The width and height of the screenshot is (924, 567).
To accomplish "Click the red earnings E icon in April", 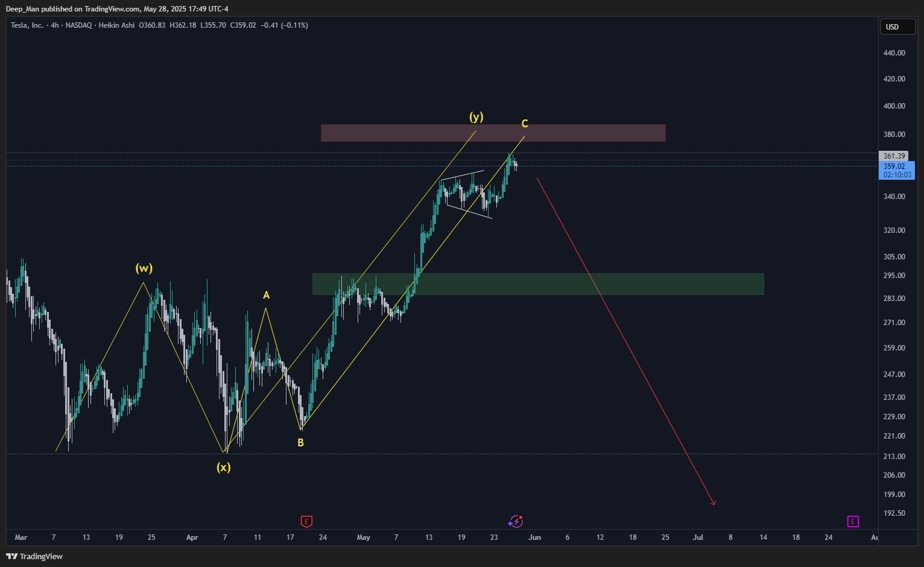I will coord(306,521).
